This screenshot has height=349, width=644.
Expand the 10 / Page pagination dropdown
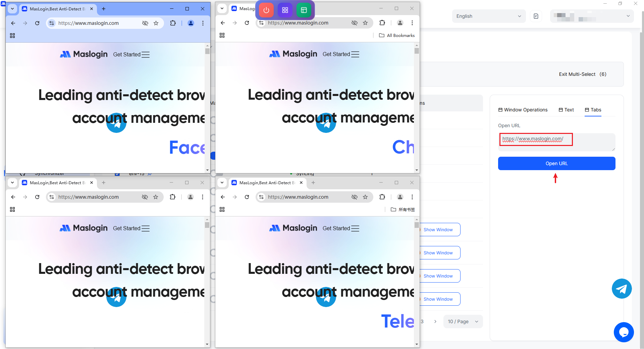click(x=463, y=321)
